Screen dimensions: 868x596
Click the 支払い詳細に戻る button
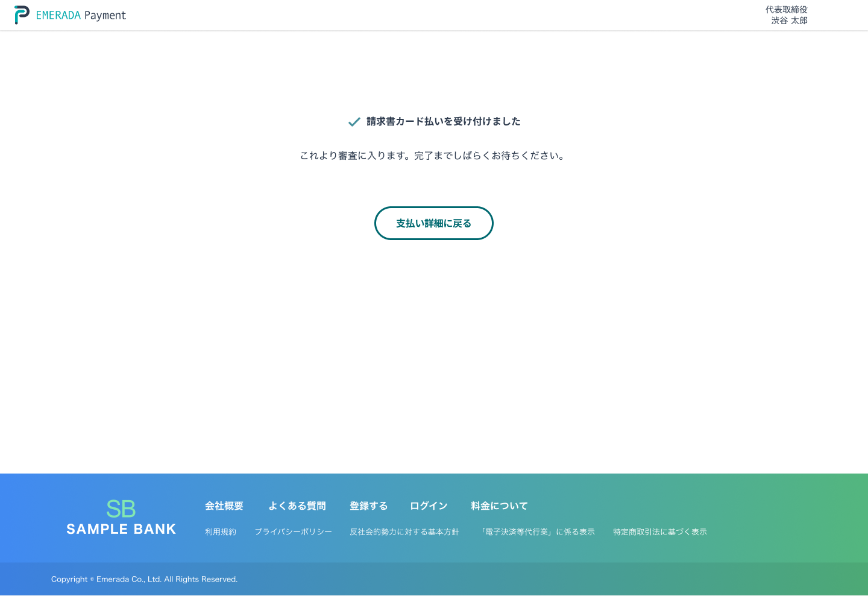(433, 223)
